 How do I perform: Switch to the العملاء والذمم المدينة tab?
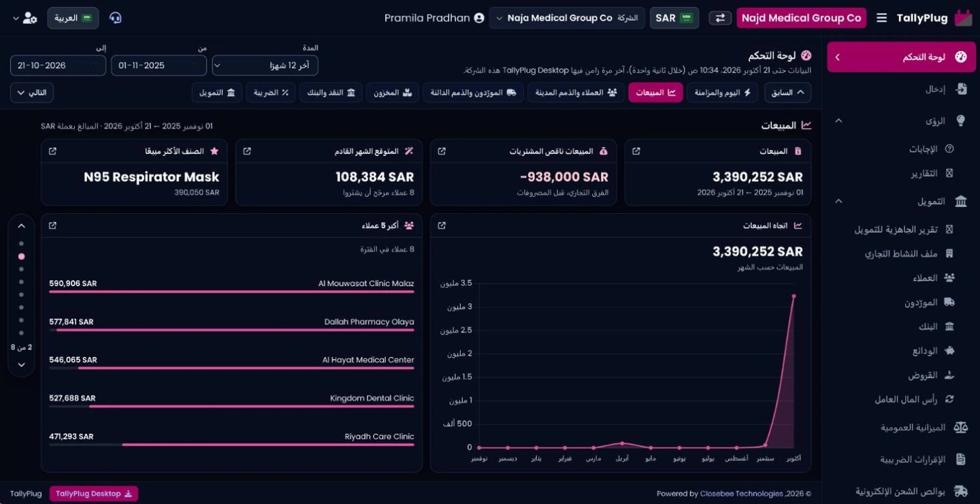[576, 92]
